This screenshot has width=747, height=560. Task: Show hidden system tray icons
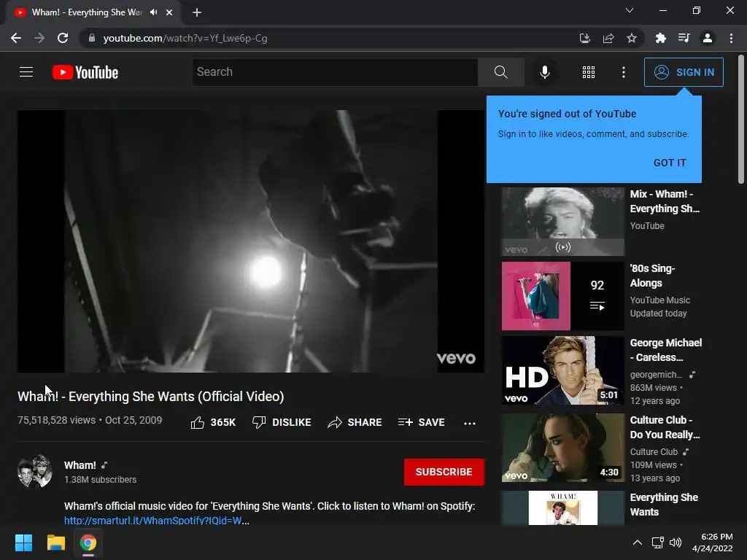637,542
